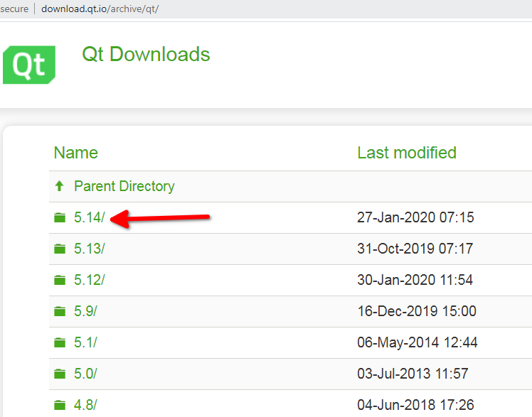The height and width of the screenshot is (417, 532).
Task: Open the 4.8/ folder link
Action: pos(85,405)
